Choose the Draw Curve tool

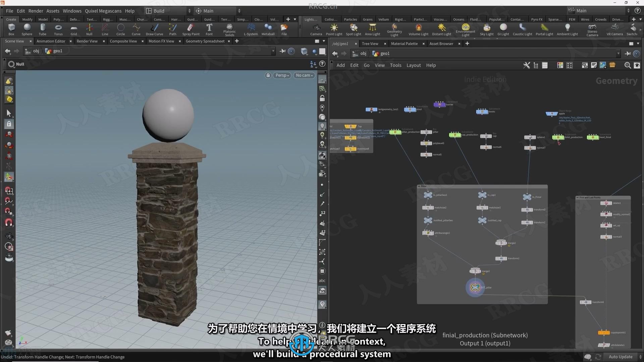154,29
